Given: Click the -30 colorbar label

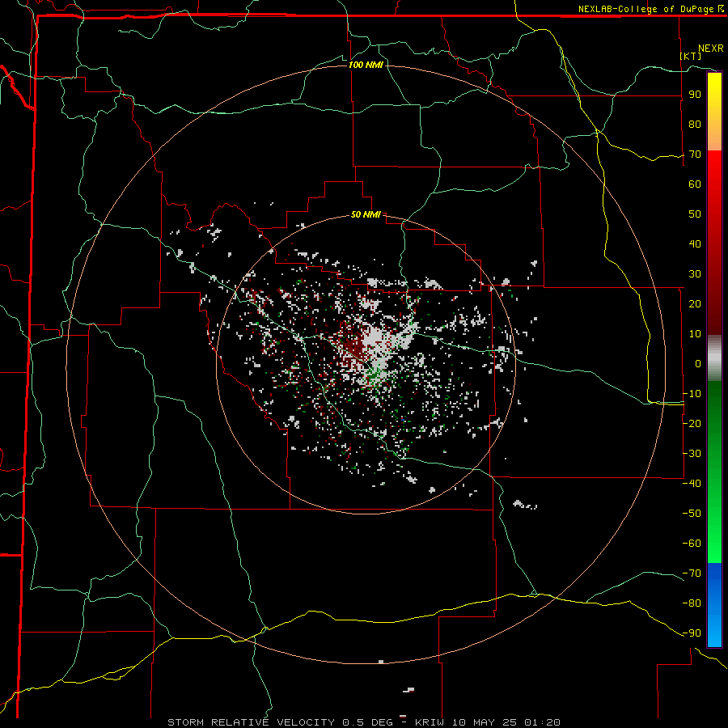Looking at the screenshot, I should point(692,453).
